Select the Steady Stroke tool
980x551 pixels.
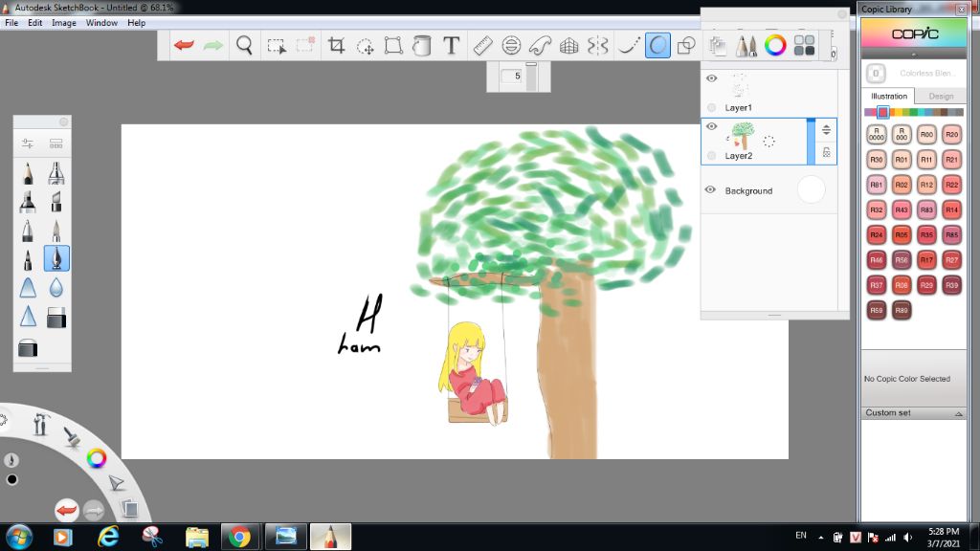[629, 46]
